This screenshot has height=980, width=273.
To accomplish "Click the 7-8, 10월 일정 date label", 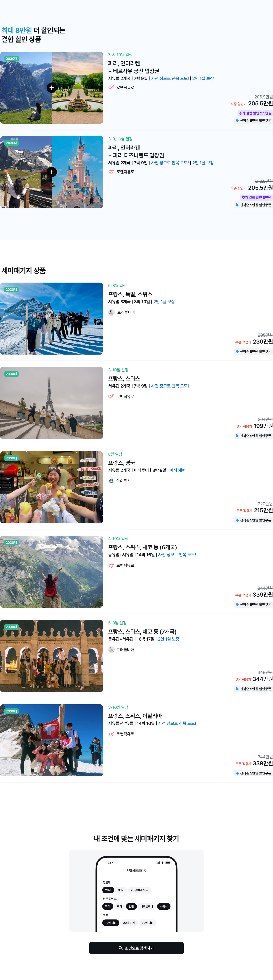I will [x=120, y=55].
